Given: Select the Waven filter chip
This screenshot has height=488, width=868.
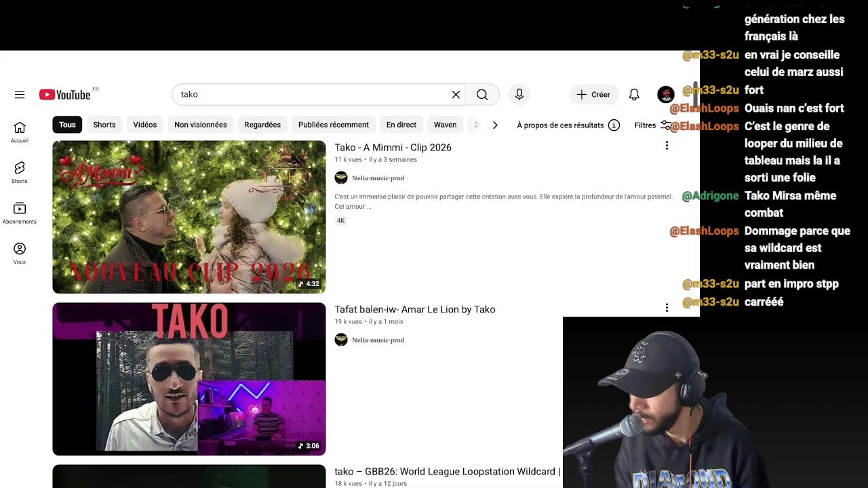Looking at the screenshot, I should tap(445, 125).
